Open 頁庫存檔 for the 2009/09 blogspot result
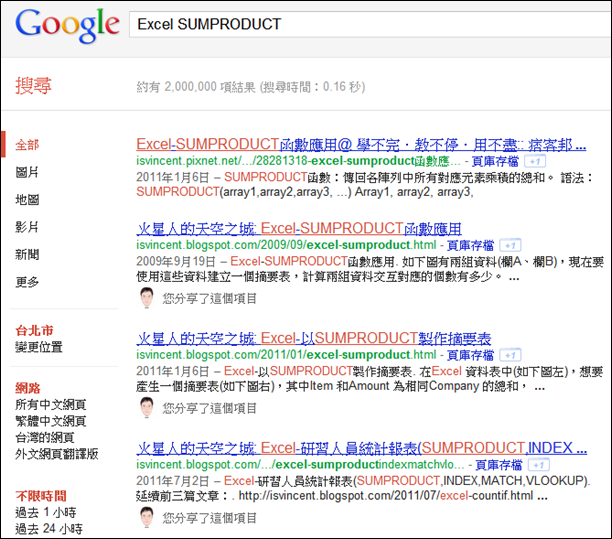Screen dimensions: 612x539 coord(470,245)
